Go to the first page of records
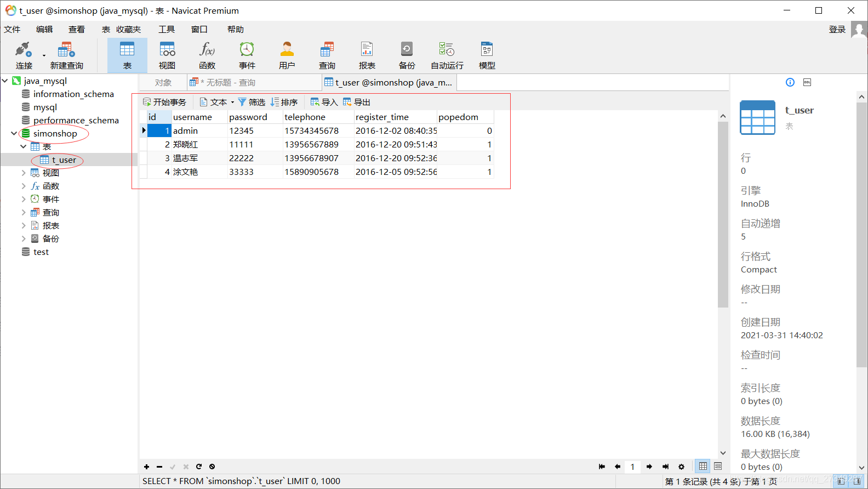The height and width of the screenshot is (489, 868). [602, 467]
